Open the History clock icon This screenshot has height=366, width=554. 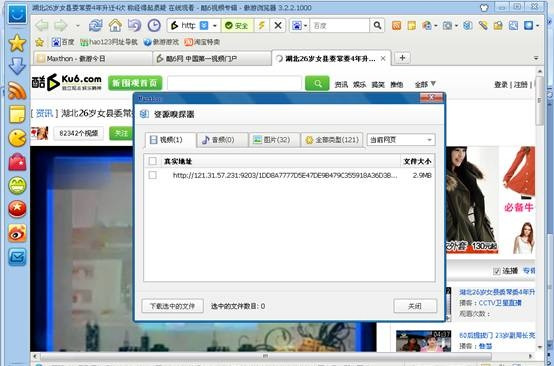point(154,25)
